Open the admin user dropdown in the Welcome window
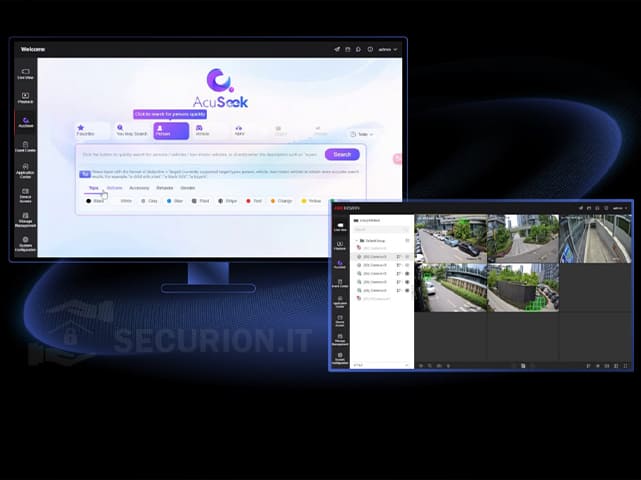Viewport: 641px width, 480px height. tap(388, 49)
